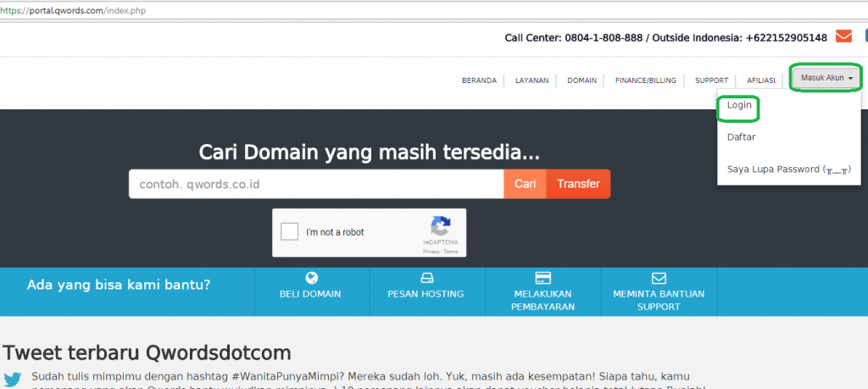Click the hosting drive icon above Pesan Hosting
The height and width of the screenshot is (389, 868).
[426, 278]
